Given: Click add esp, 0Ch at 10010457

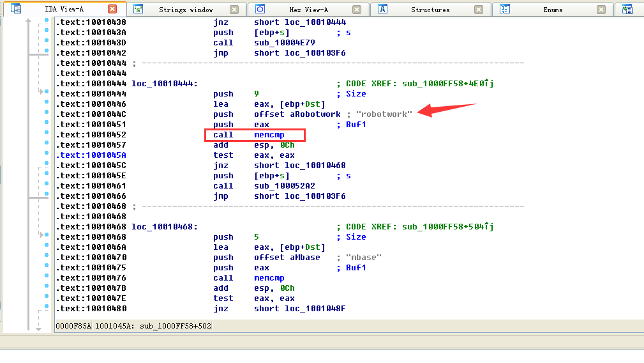Looking at the screenshot, I should pyautogui.click(x=253, y=145).
